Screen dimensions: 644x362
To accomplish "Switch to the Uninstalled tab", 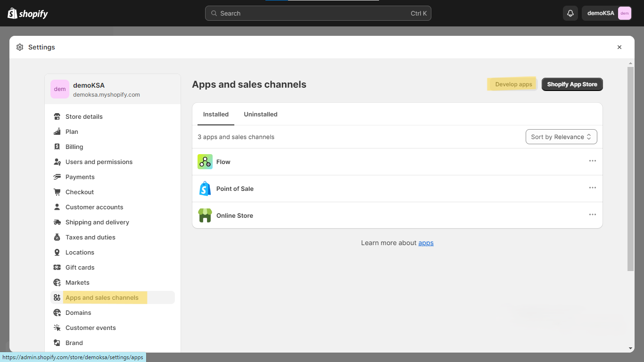I will [x=260, y=114].
